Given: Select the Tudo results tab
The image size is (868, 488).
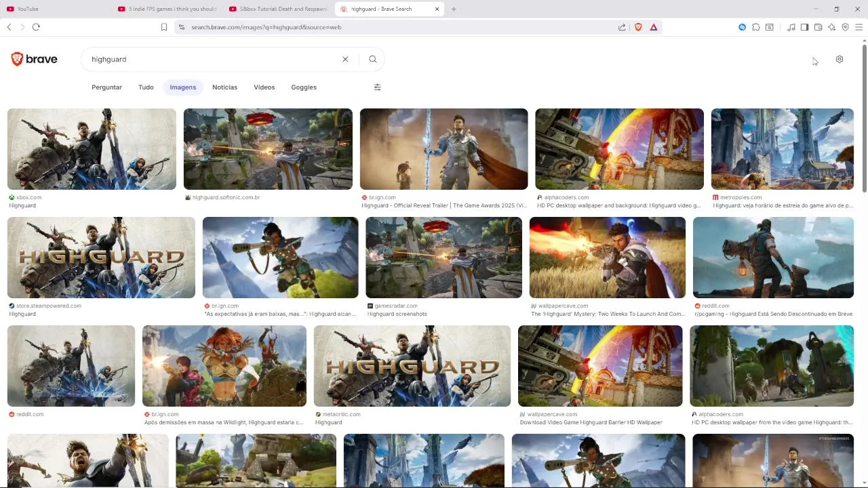Looking at the screenshot, I should [146, 87].
